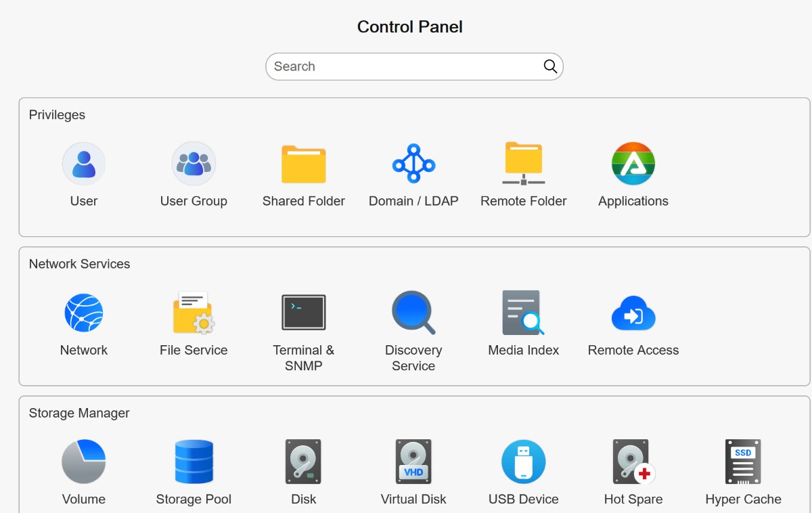Open USB Device settings

click(524, 462)
